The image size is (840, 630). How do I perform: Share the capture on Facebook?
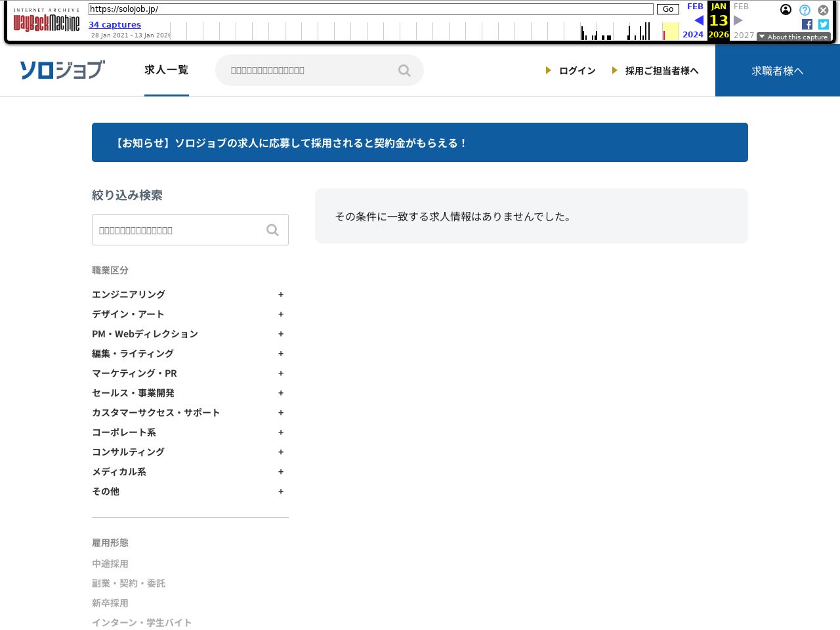(x=807, y=24)
